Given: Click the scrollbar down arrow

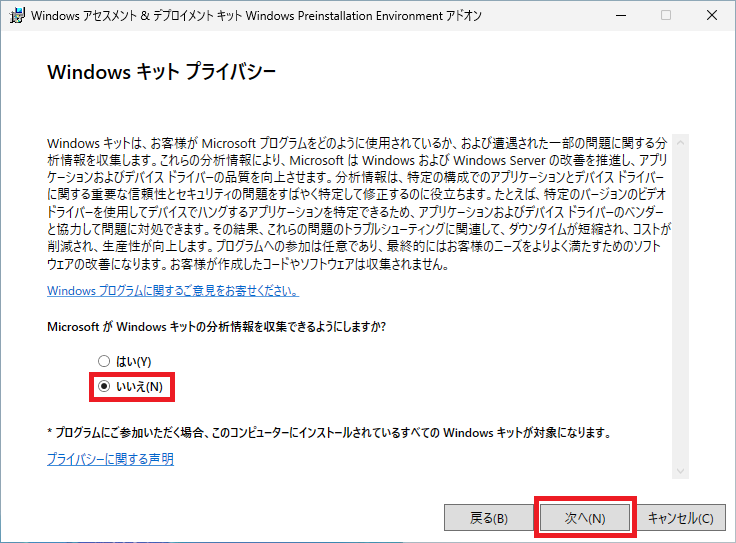Looking at the screenshot, I should click(x=680, y=471).
